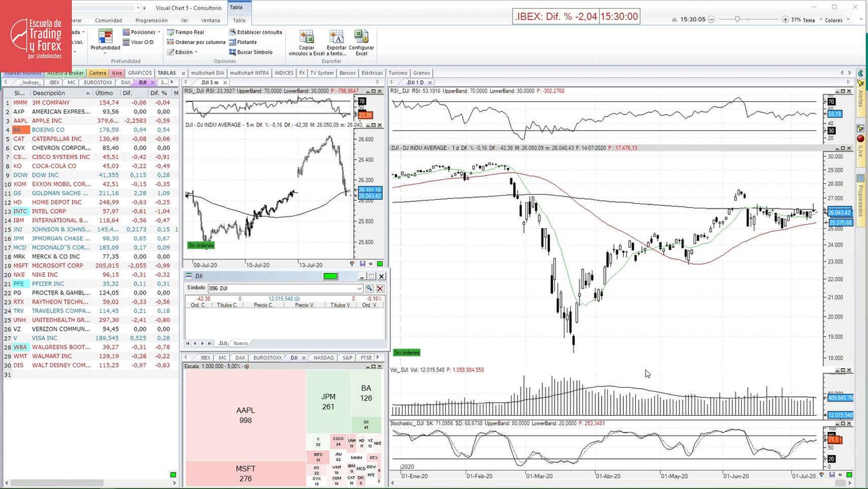
Task: Switch to the GRAFICOS workspace tab
Action: [140, 73]
